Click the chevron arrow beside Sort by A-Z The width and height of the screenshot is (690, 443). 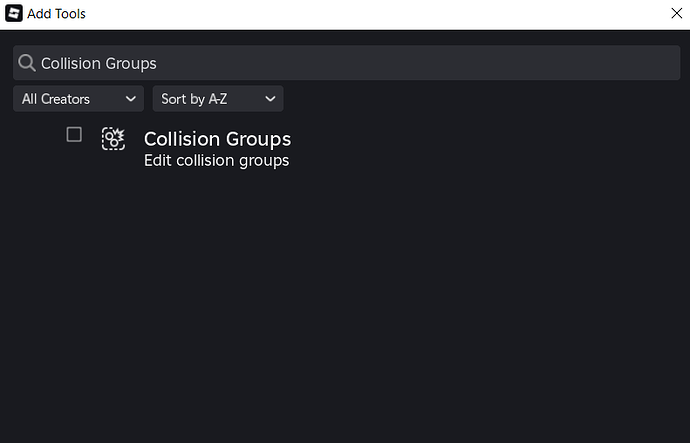coord(270,99)
